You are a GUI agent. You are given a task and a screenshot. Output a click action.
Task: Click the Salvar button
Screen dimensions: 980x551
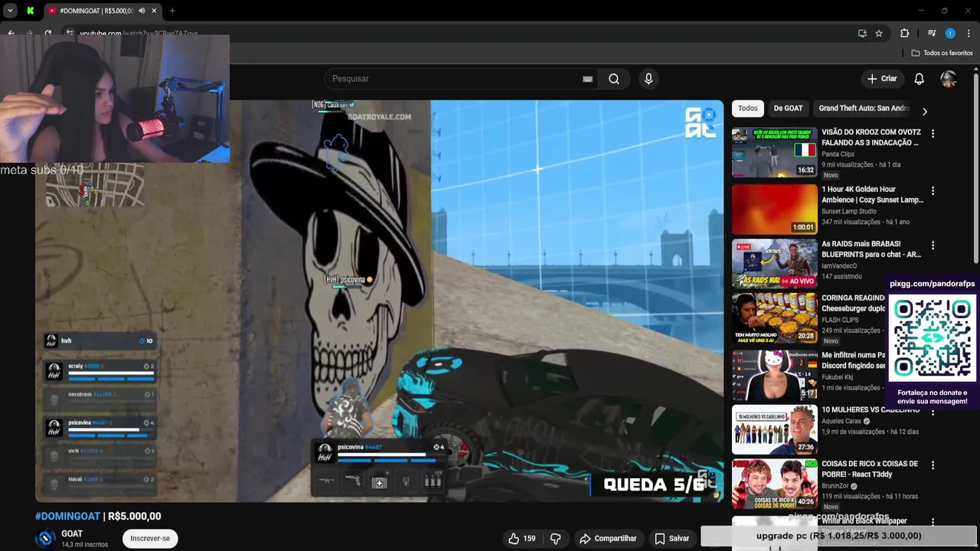point(671,539)
